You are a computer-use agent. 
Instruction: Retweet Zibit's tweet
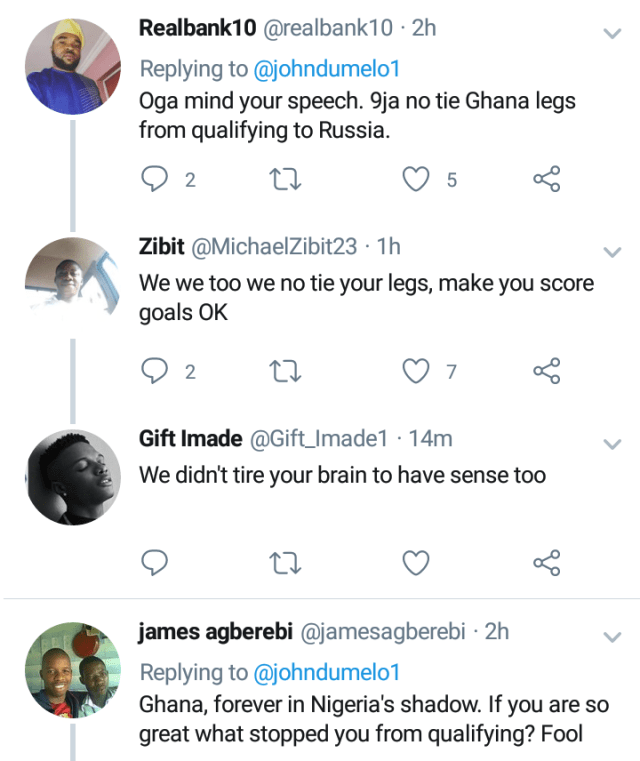285,371
